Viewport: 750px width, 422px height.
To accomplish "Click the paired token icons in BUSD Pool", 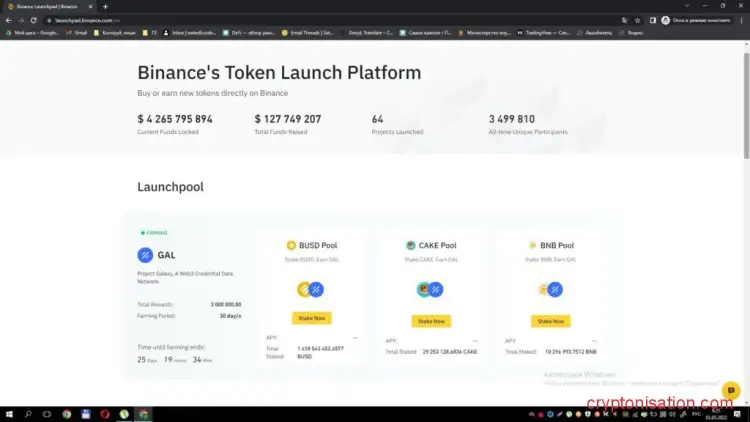I will coord(310,289).
